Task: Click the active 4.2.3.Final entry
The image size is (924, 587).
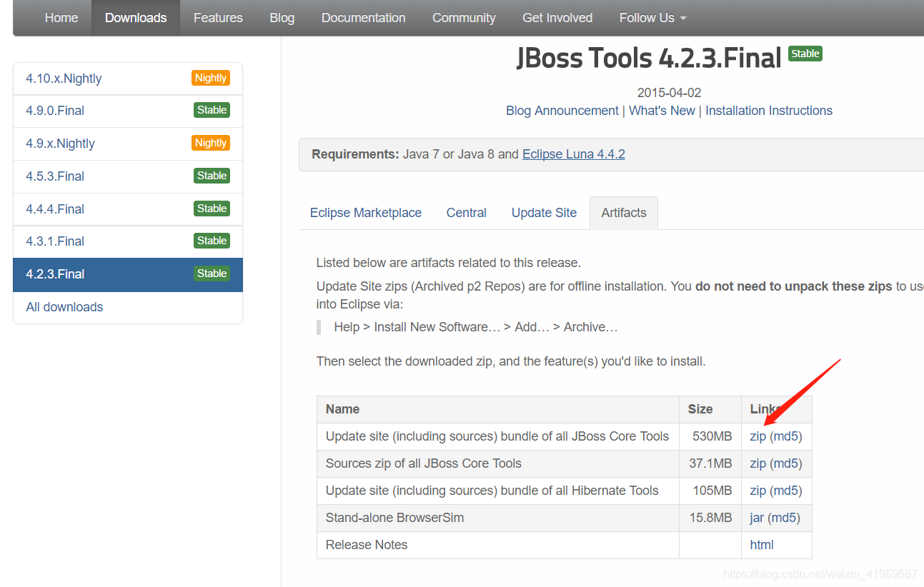Action: (128, 274)
